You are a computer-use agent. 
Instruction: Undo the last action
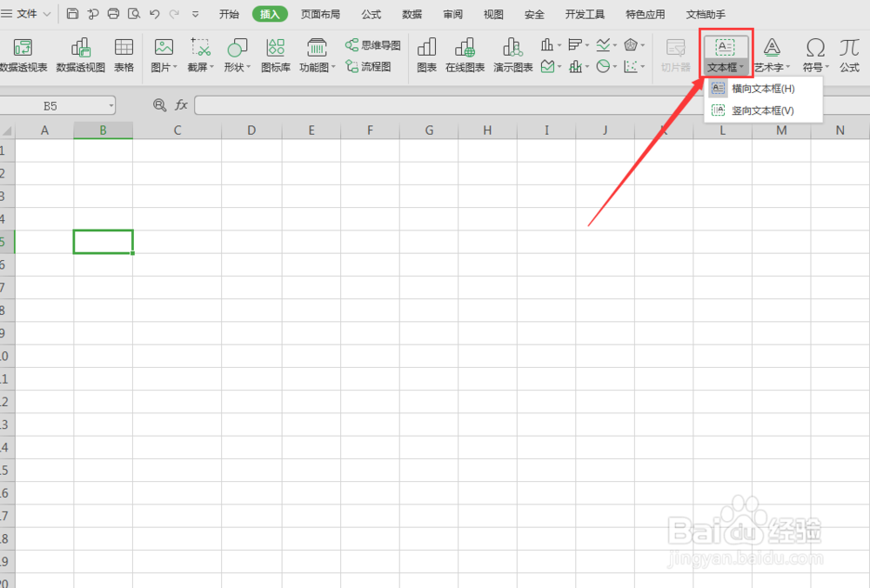tap(155, 14)
